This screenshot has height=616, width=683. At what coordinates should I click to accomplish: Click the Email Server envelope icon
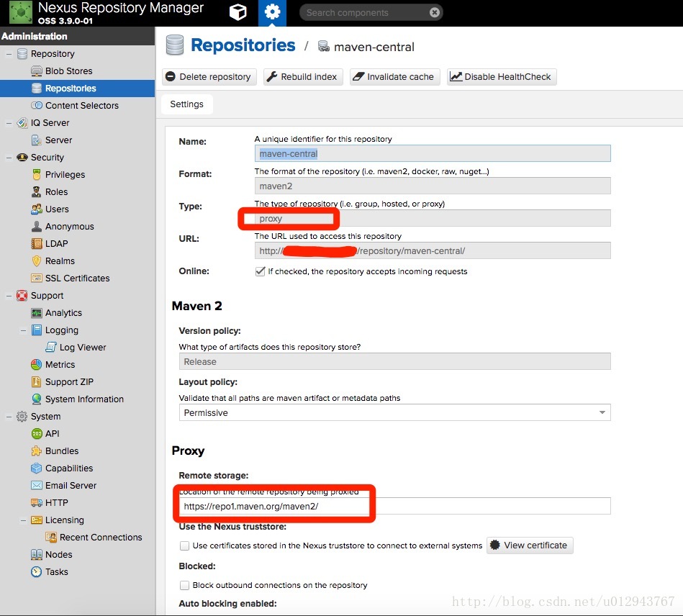coord(37,485)
